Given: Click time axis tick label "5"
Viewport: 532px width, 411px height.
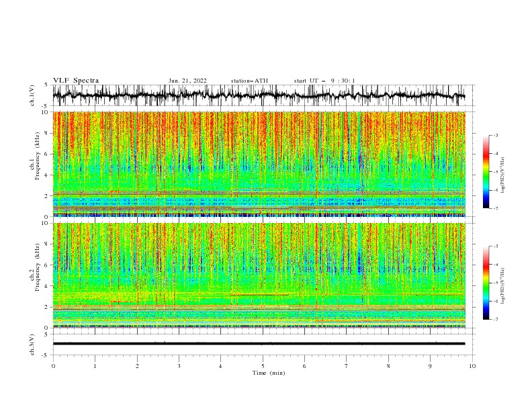Looking at the screenshot, I should tap(263, 366).
